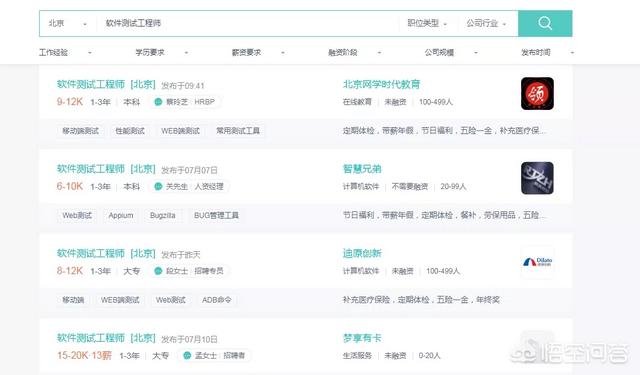Open the 工作经验 filter dropdown
The height and width of the screenshot is (375, 640).
(65, 52)
